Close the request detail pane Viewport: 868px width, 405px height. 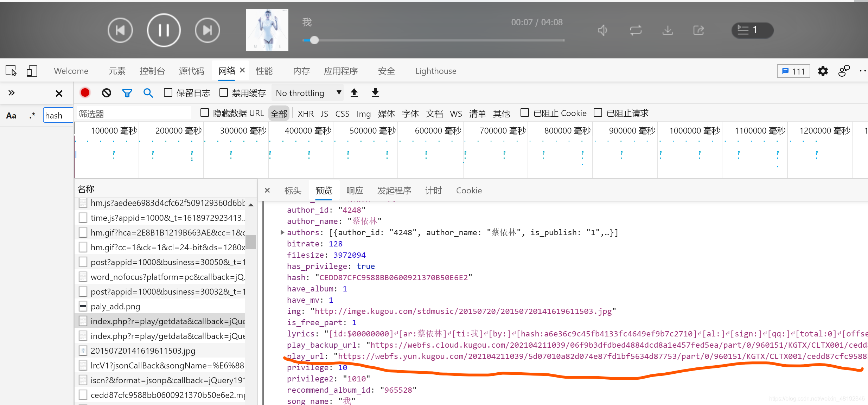tap(267, 190)
